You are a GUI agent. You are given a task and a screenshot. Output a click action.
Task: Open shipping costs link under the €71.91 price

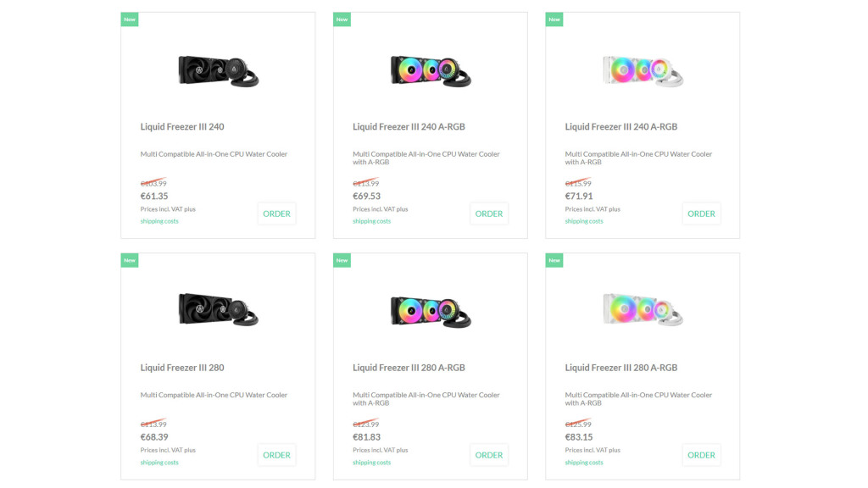[584, 221]
